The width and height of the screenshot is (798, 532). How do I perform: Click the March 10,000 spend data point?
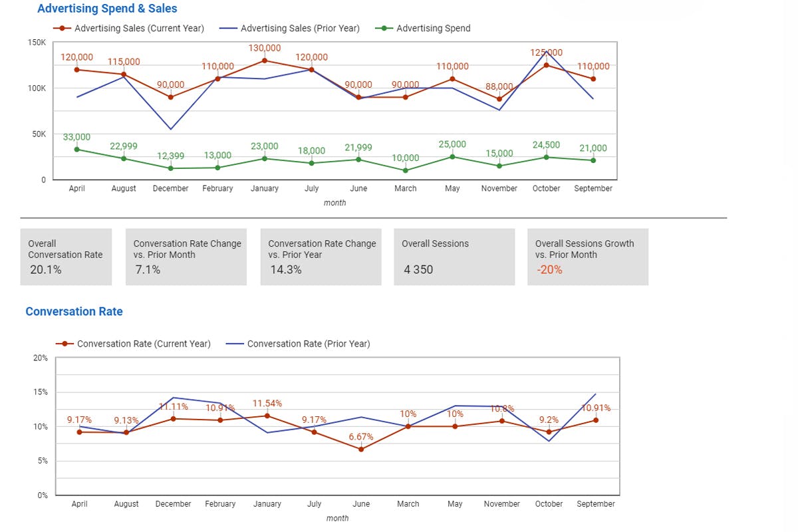point(406,170)
